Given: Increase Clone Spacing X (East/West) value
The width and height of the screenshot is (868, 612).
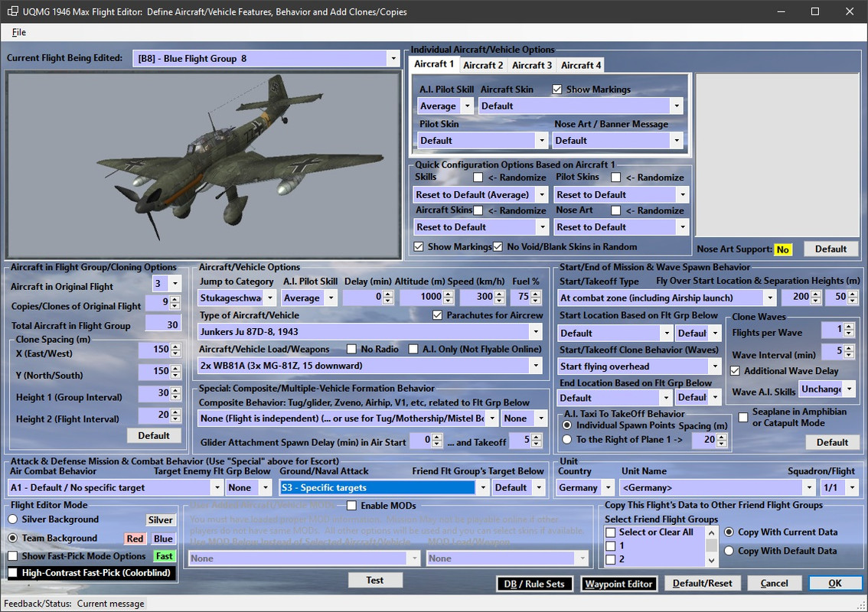Looking at the screenshot, I should point(175,347).
